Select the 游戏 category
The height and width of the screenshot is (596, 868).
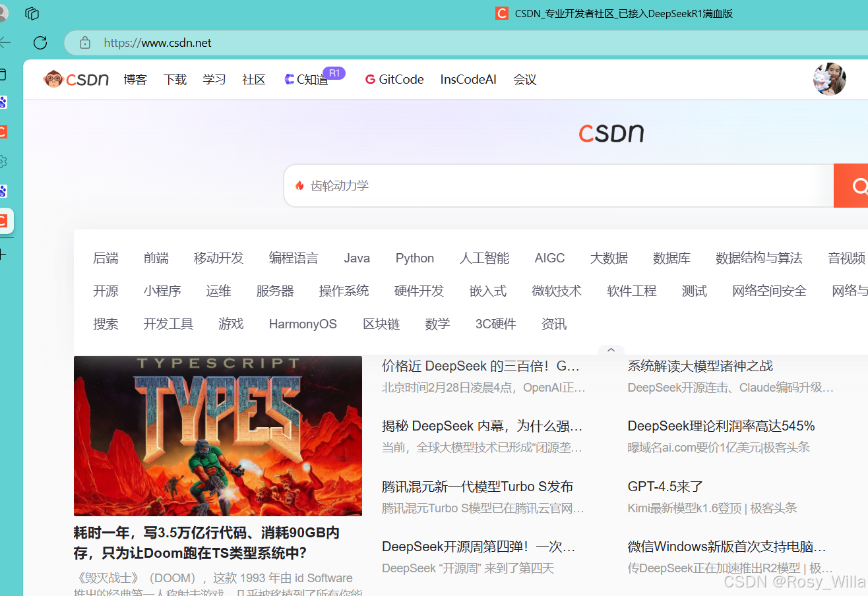231,324
